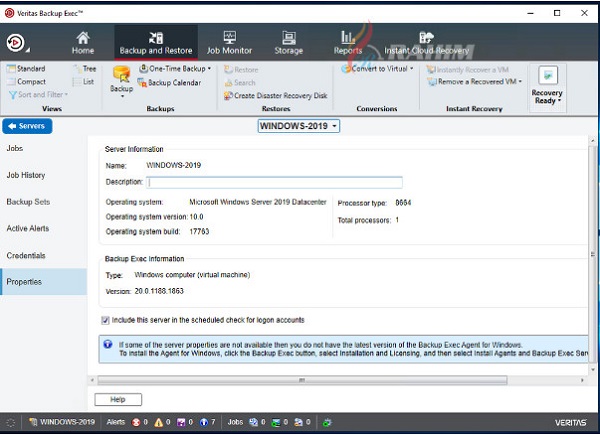Screen dimensions: 600x435
Task: Click WINDOWS-2019 server in status bar
Action: 62,422
